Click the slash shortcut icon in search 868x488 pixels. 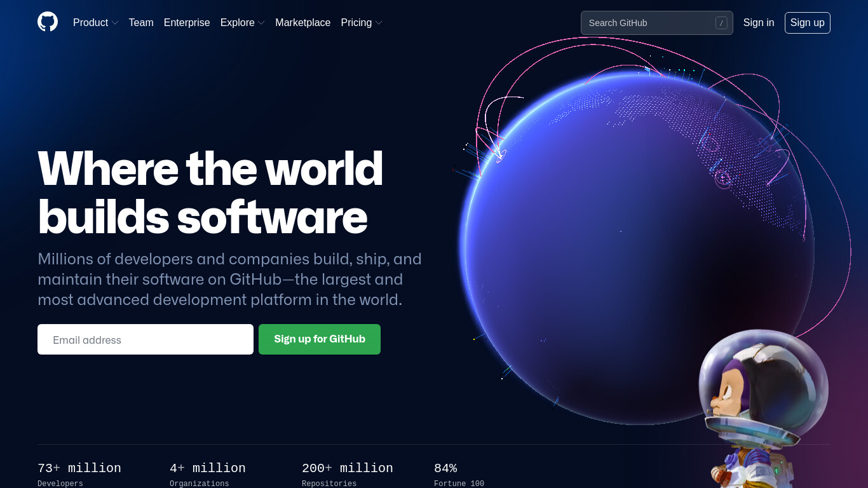[721, 23]
